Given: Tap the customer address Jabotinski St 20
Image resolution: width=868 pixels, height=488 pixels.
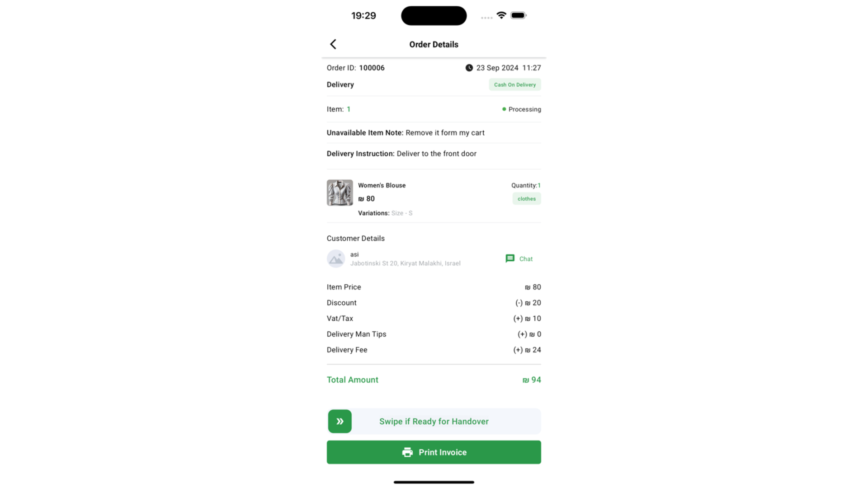Looking at the screenshot, I should click(x=406, y=263).
